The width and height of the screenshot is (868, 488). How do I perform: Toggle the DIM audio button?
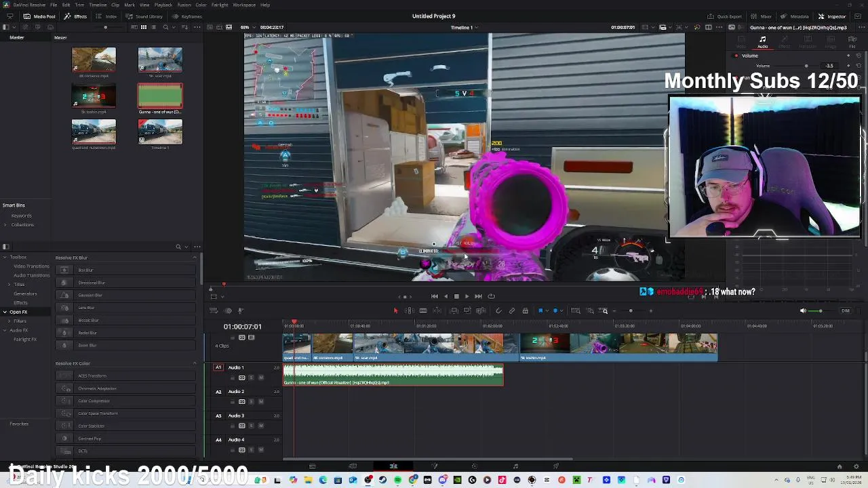pyautogui.click(x=845, y=311)
